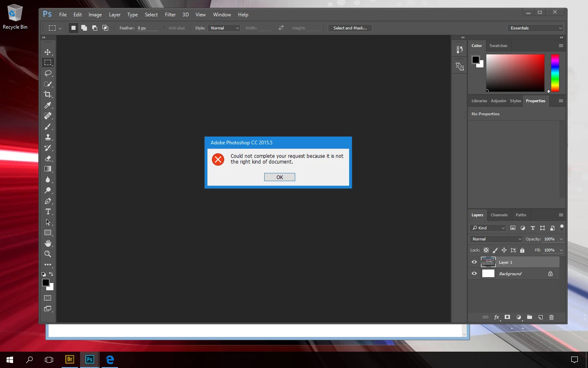Pick a color in the color field
Image resolution: width=588 pixels, height=368 pixels.
click(515, 73)
